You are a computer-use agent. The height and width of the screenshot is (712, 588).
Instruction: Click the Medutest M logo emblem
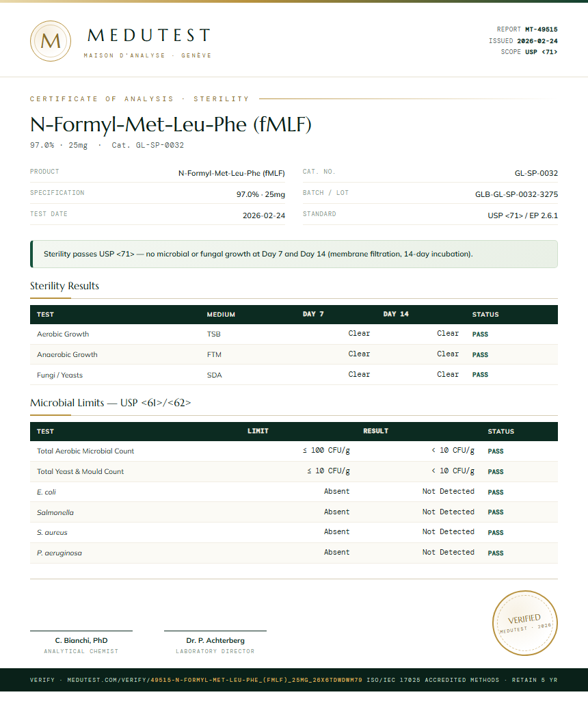point(51,41)
